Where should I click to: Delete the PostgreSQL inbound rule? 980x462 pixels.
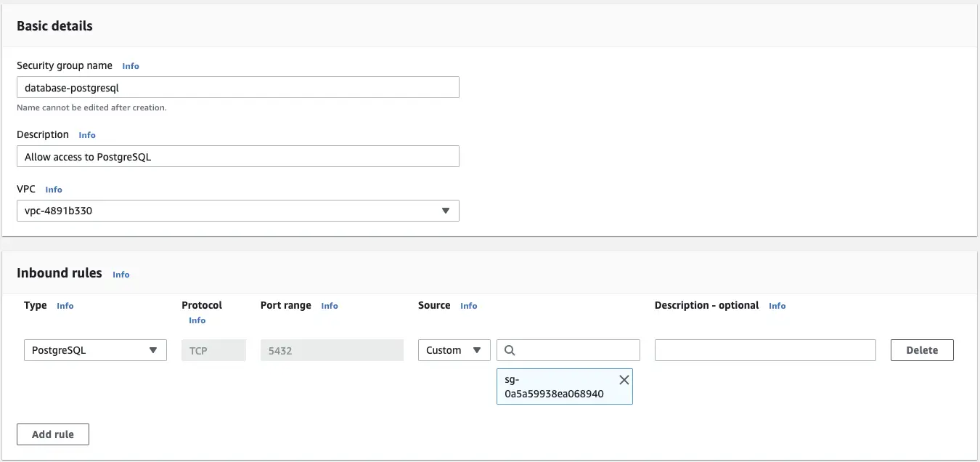click(921, 350)
